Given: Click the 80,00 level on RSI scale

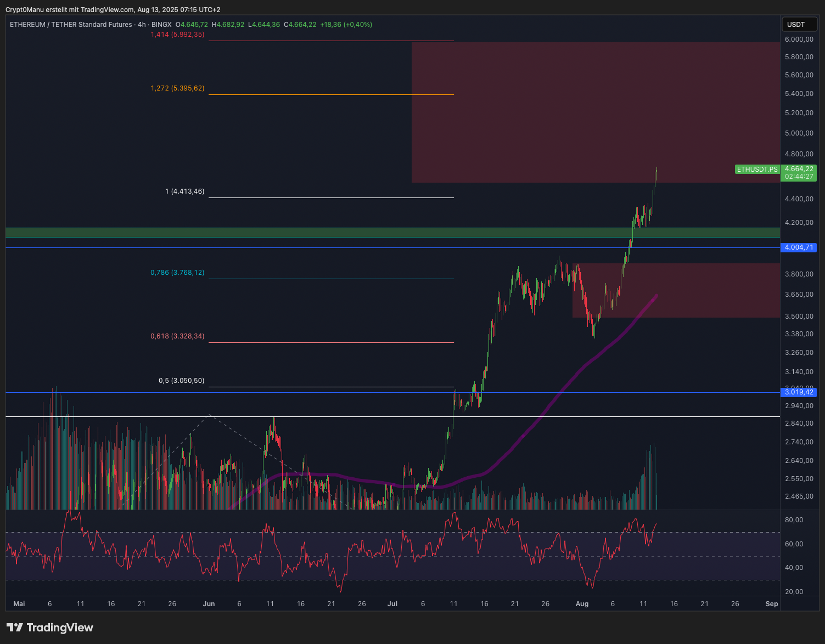Looking at the screenshot, I should 794,520.
